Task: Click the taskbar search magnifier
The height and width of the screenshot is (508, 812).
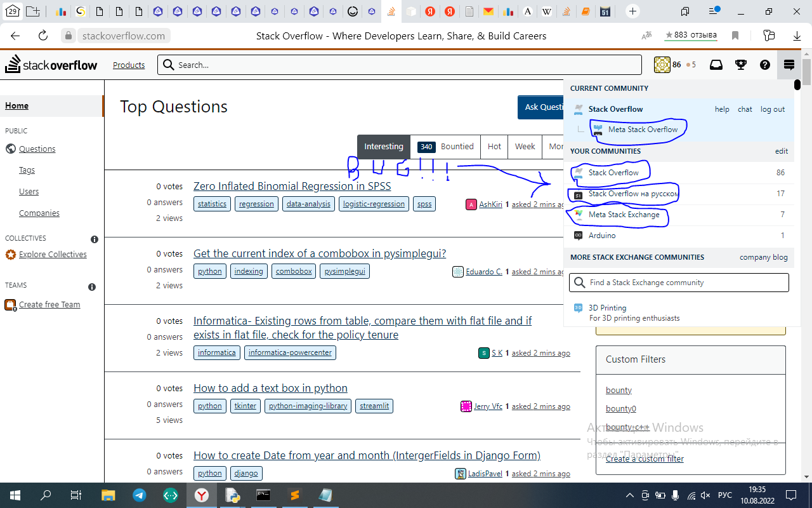Action: (x=46, y=495)
